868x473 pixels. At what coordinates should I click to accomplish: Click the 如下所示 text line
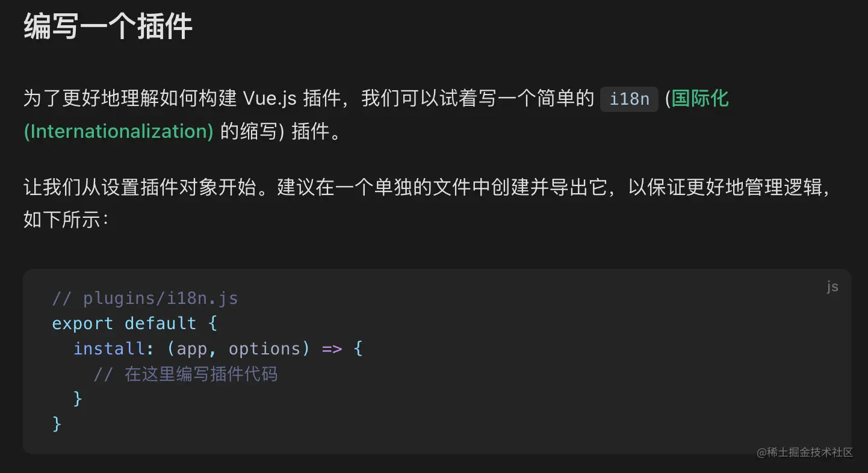66,219
